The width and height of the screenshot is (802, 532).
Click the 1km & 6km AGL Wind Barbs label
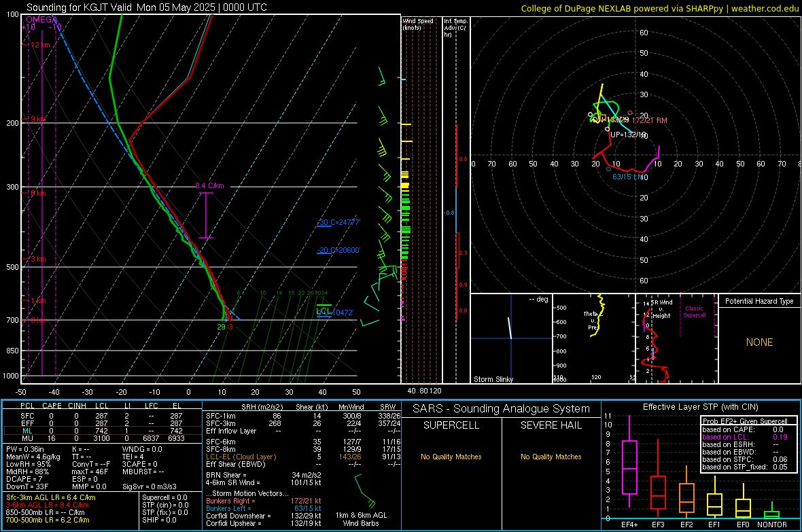click(x=361, y=519)
